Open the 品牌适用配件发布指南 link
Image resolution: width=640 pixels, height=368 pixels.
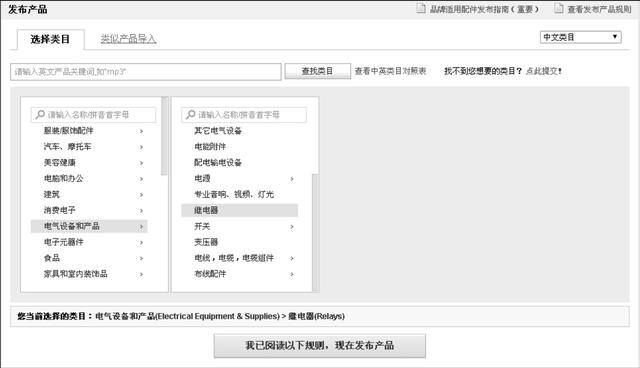[484, 9]
